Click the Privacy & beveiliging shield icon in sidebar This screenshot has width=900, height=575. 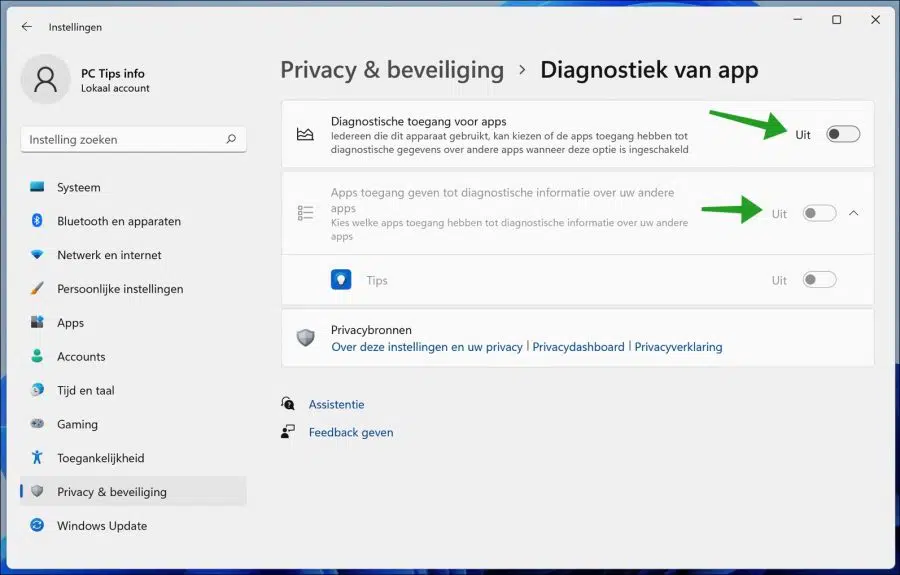[37, 491]
